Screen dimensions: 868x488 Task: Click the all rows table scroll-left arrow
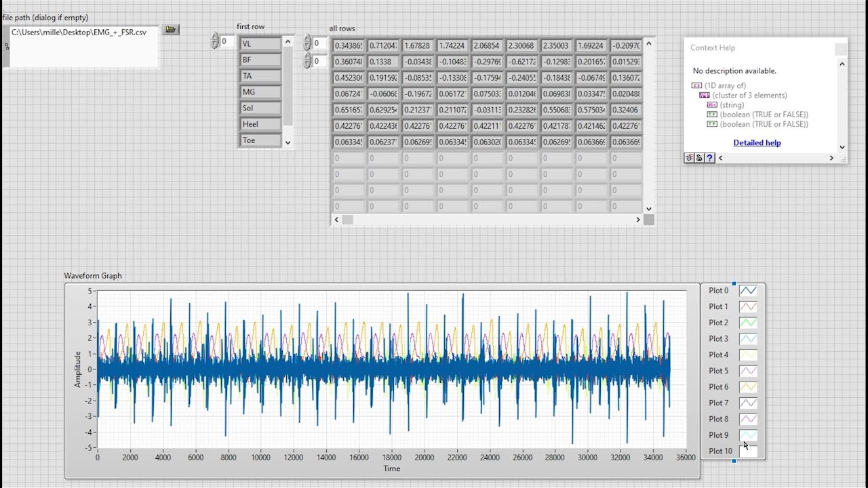click(336, 220)
